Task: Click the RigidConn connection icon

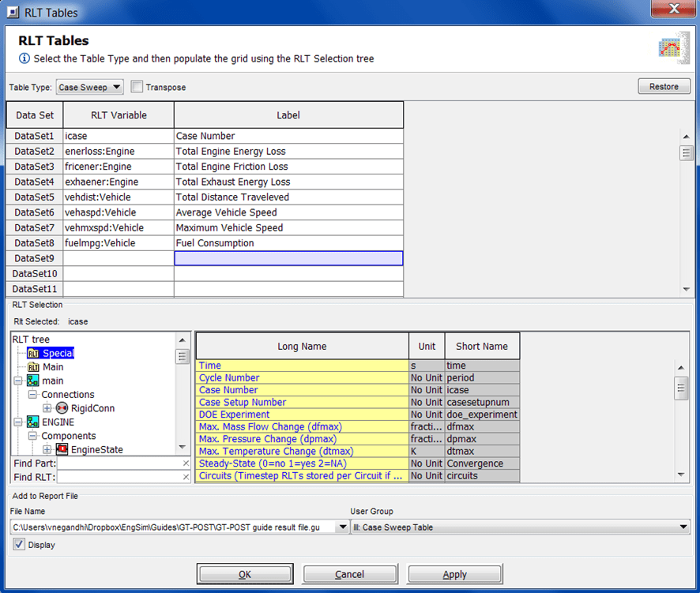Action: click(x=62, y=407)
